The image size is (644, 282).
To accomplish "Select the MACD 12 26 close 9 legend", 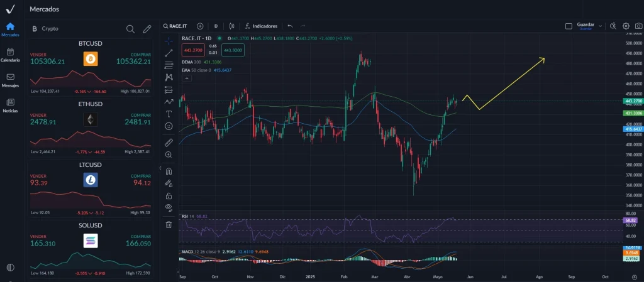I will pyautogui.click(x=225, y=251).
